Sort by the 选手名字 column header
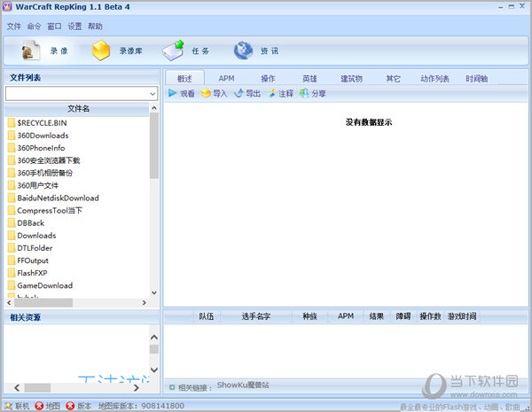This screenshot has height=412, width=532. point(256,316)
